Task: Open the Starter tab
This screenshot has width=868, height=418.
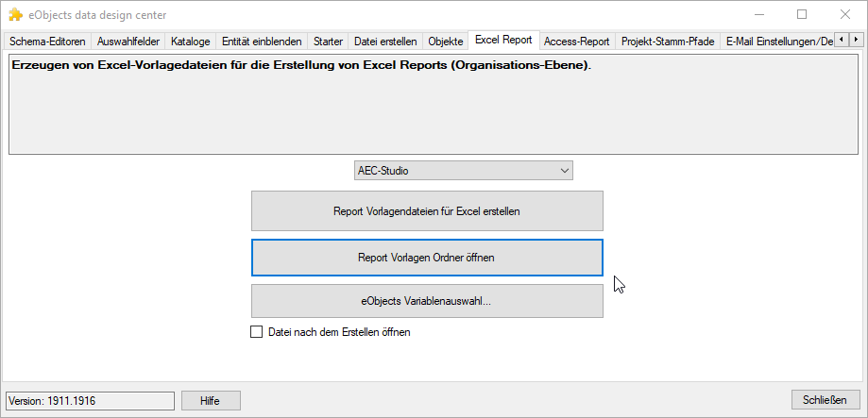Action: [x=329, y=42]
